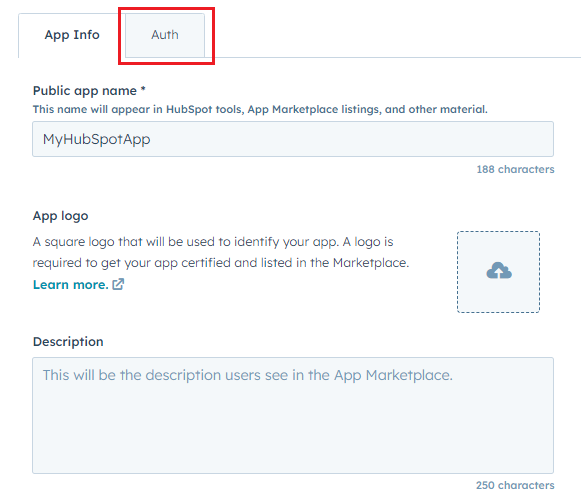Click the description placeholder text

click(x=248, y=375)
